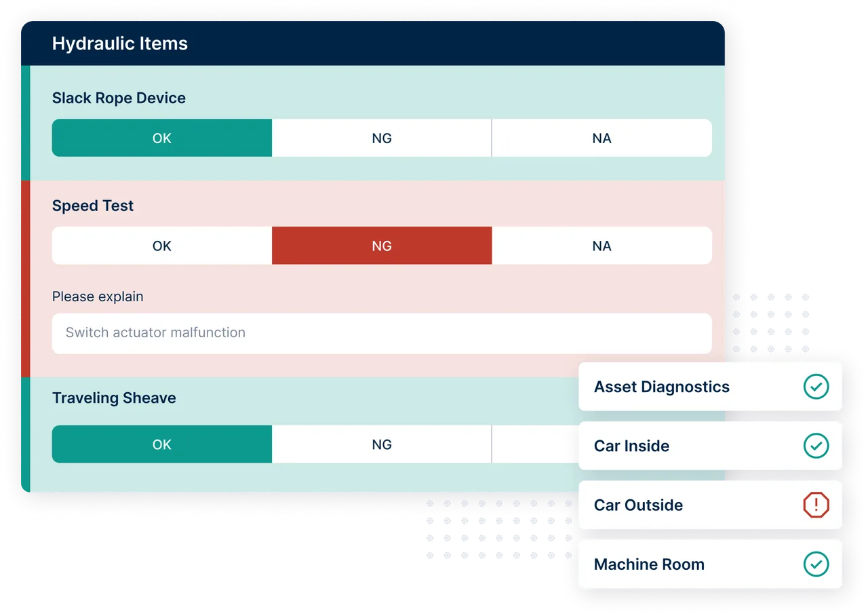Open the Car Outside section card
This screenshot has width=868, height=616.
click(710, 505)
